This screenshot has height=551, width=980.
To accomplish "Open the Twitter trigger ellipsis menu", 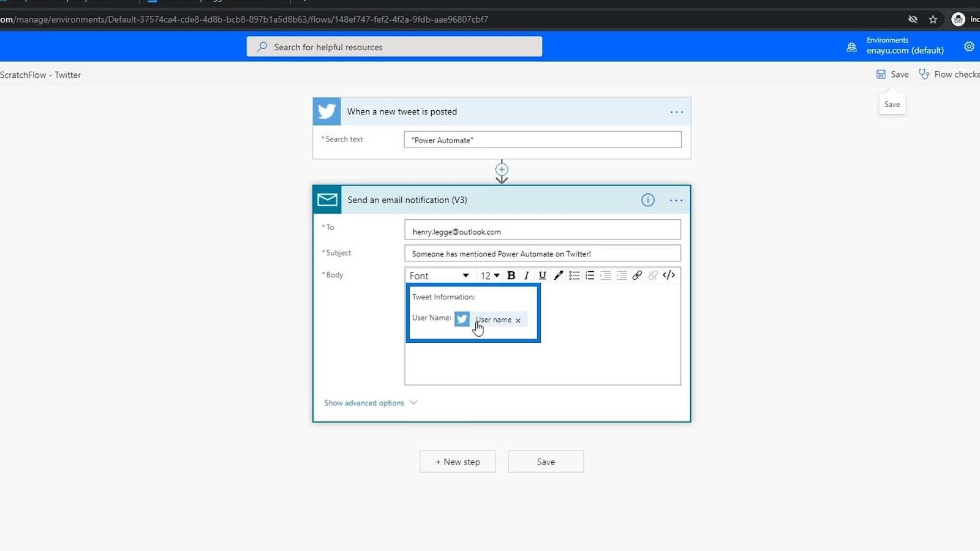I will [x=676, y=112].
